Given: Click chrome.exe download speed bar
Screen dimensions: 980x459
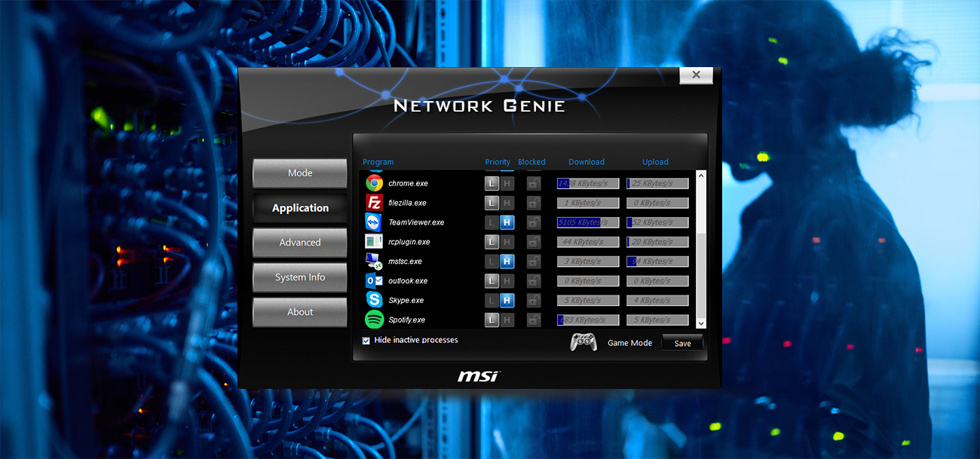Looking at the screenshot, I should point(588,183).
